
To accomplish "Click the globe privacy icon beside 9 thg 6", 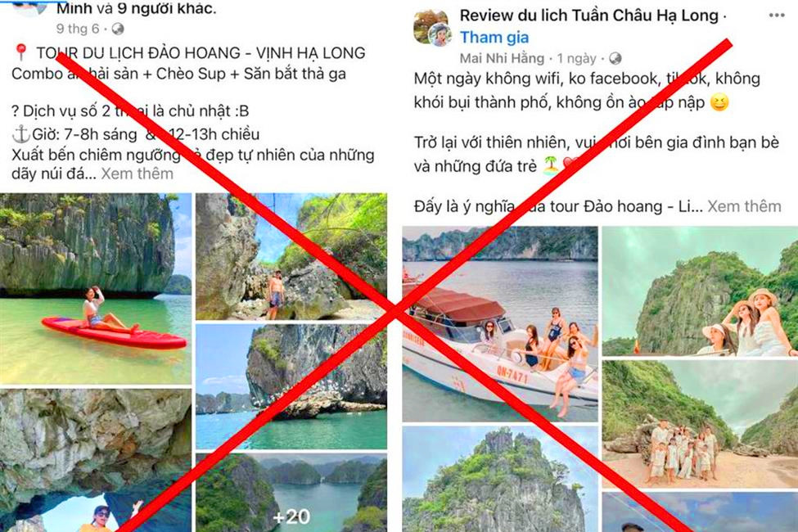I will coord(118,29).
